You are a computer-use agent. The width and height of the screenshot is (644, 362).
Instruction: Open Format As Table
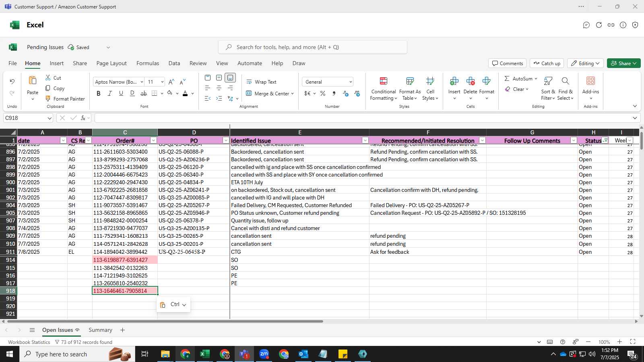(x=410, y=89)
